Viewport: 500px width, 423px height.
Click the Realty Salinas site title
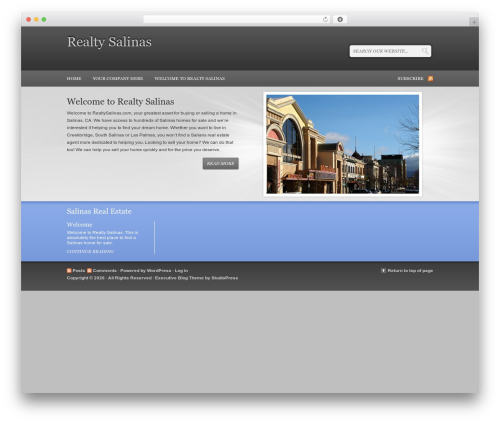tap(109, 42)
